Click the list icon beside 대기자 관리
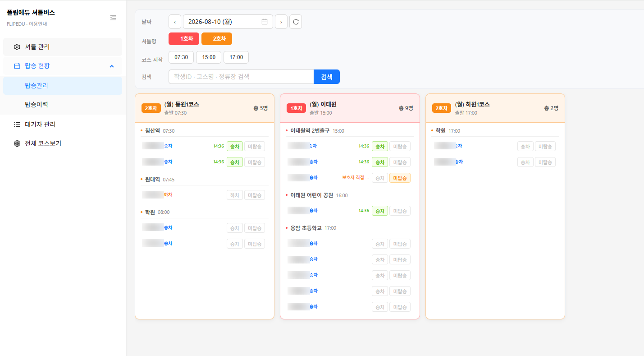Screen dimensions: 644x356 click(x=17, y=125)
